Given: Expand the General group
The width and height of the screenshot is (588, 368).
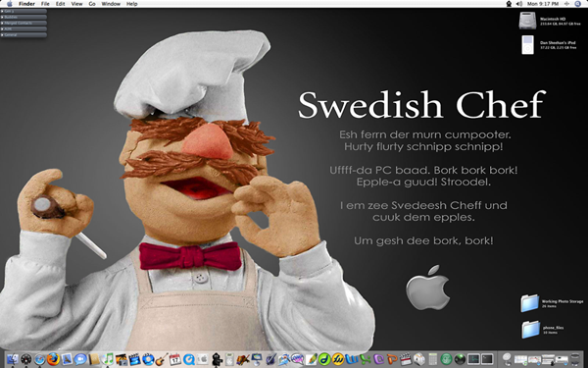Looking at the screenshot, I should pos(2,35).
